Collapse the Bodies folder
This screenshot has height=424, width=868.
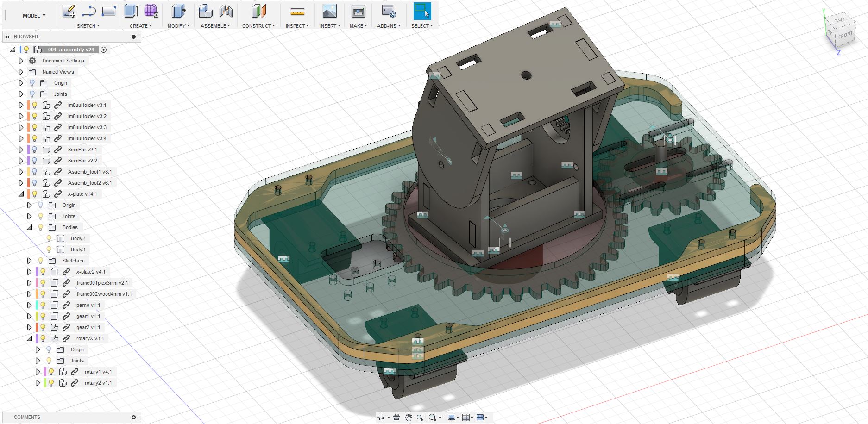[29, 227]
